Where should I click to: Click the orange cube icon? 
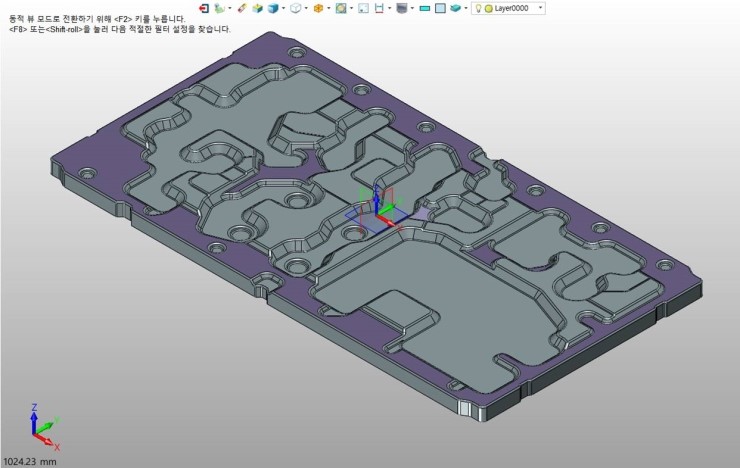click(x=318, y=8)
